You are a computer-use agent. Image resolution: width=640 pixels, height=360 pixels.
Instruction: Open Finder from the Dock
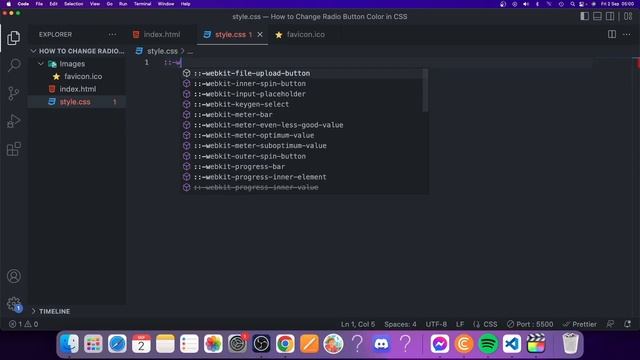(x=69, y=344)
